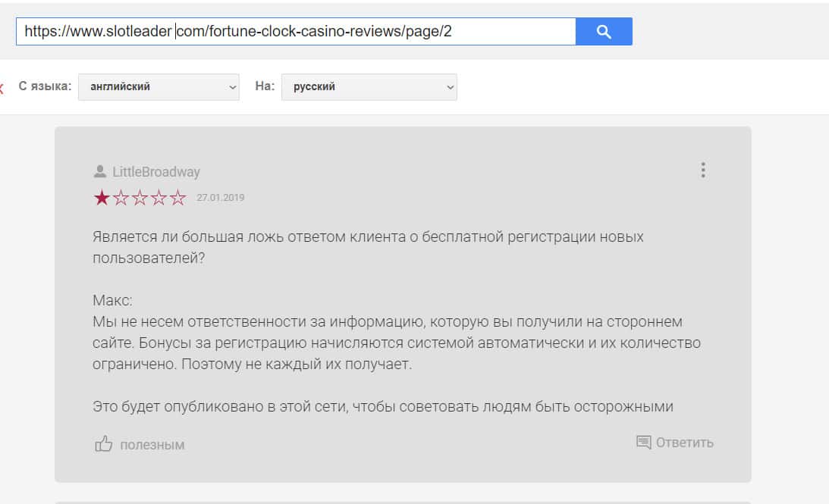Click the "Макс:" line in the review

pos(112,301)
